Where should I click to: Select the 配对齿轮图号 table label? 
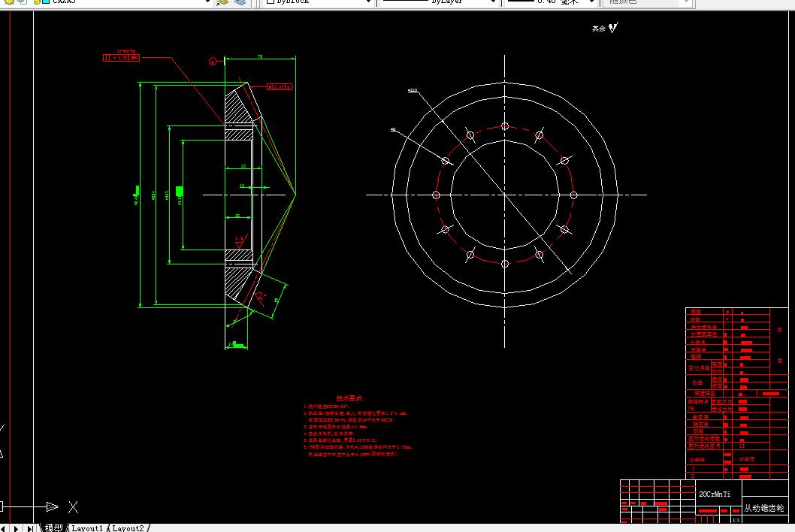pos(704,446)
